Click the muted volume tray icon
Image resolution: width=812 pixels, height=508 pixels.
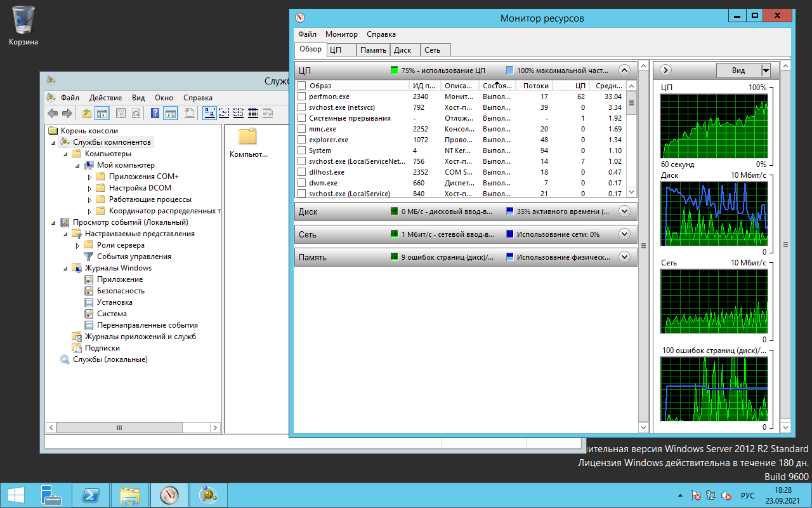[x=726, y=495]
